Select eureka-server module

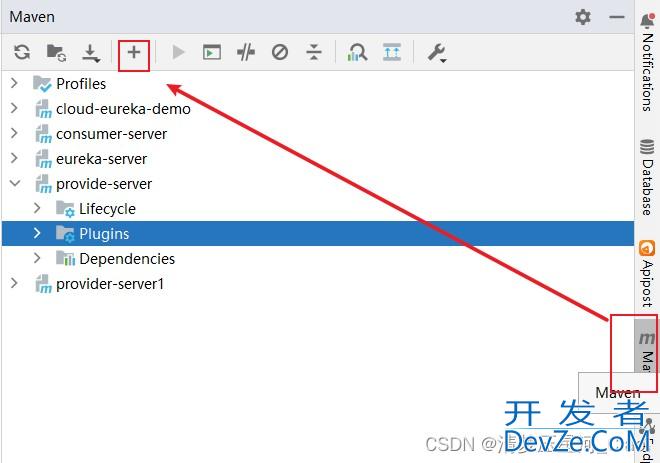coord(101,159)
